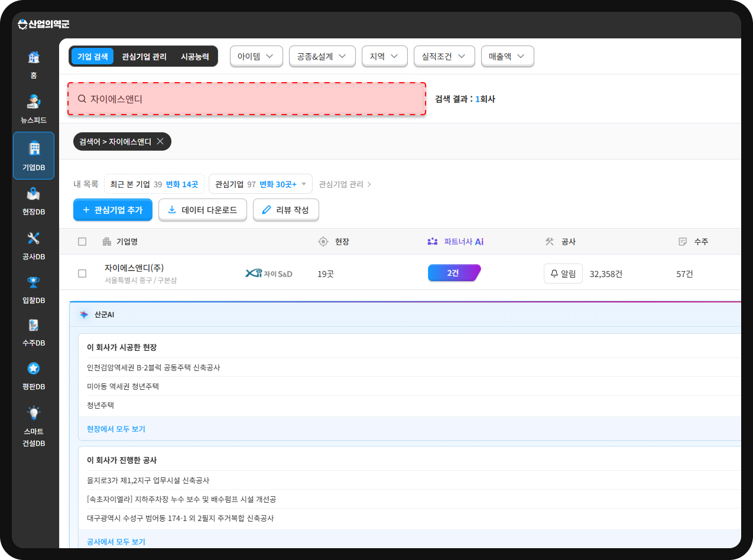This screenshot has height=560, width=753.
Task: Tick the select-all checkbox in the table header
Action: point(82,242)
